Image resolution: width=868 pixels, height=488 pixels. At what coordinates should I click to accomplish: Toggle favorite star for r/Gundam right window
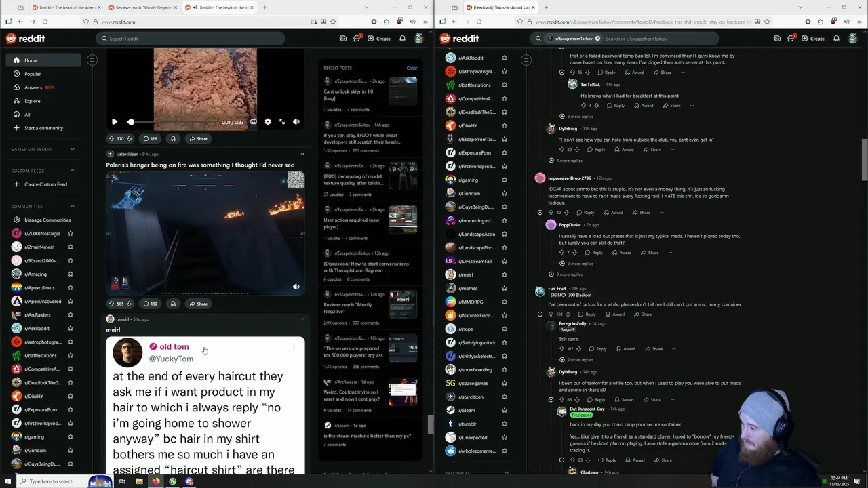504,193
